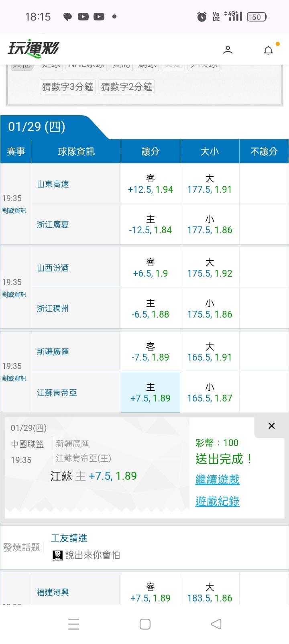Pick 浙江廣廈 主 -12.5 spread

pos(151,225)
